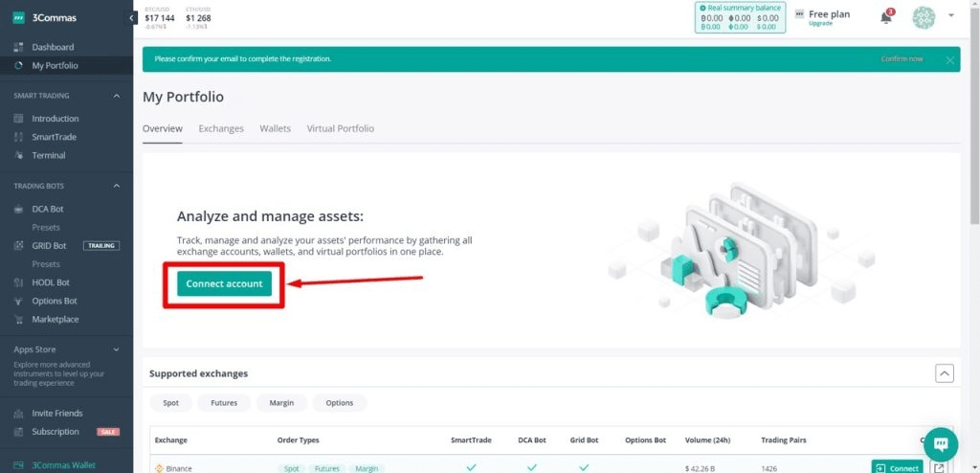Image resolution: width=980 pixels, height=473 pixels.
Task: Click the Connect account button
Action: tap(224, 283)
